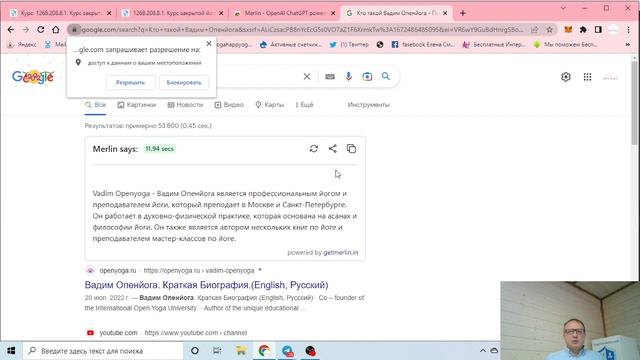The height and width of the screenshot is (360, 640).
Task: Open Telegram from the taskbar
Action: (287, 351)
